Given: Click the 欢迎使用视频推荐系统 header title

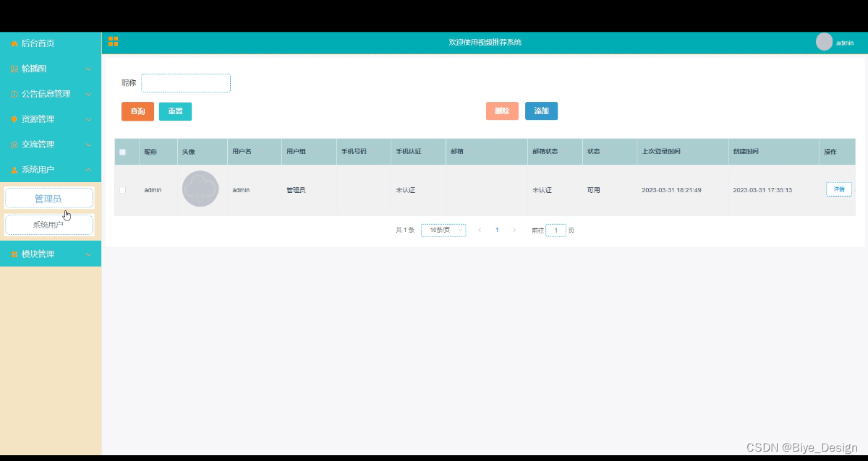Looking at the screenshot, I should (x=485, y=43).
